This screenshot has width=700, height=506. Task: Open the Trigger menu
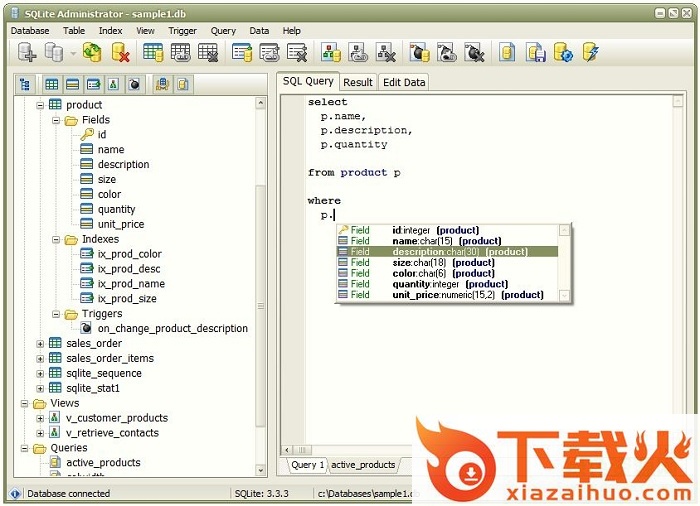pyautogui.click(x=182, y=31)
